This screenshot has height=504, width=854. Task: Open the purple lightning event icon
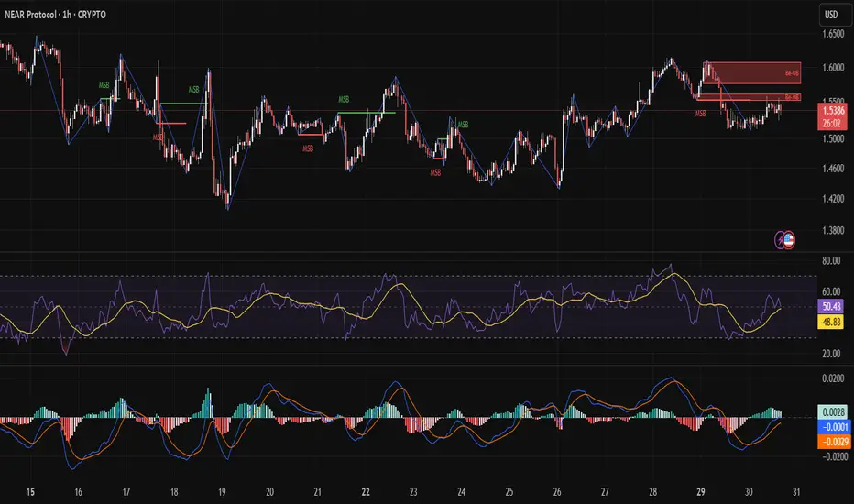[780, 240]
